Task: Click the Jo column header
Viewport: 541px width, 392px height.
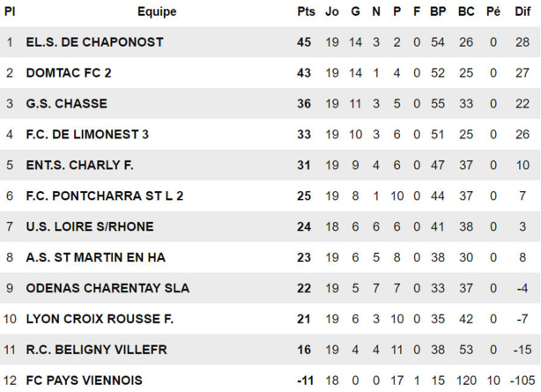Action: [332, 11]
